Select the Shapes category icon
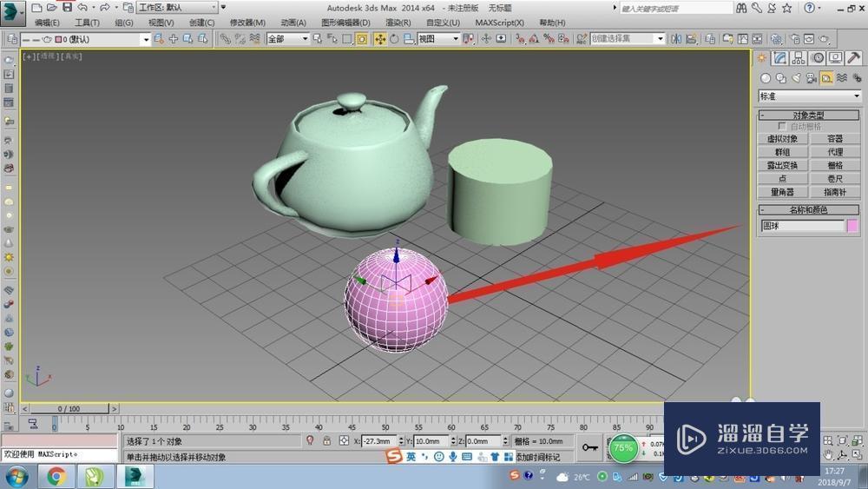 point(781,78)
